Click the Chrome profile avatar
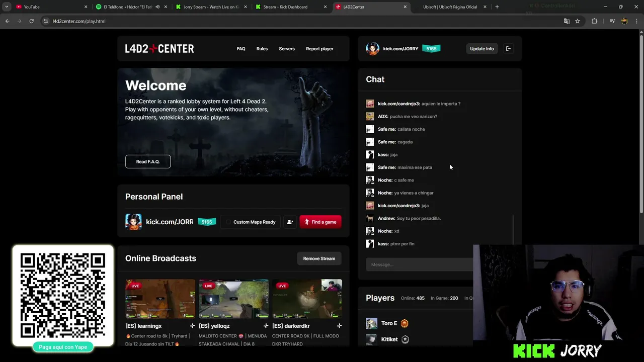Viewport: 644px width, 362px height. (624, 21)
